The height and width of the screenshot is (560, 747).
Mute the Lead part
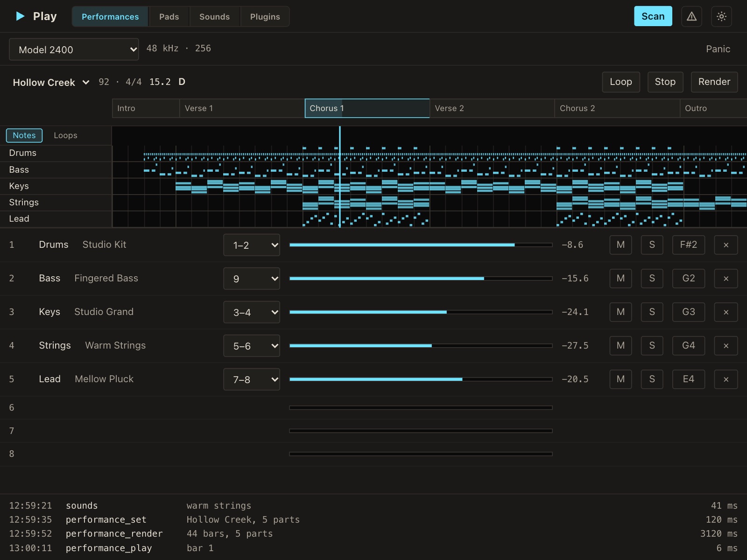point(620,379)
